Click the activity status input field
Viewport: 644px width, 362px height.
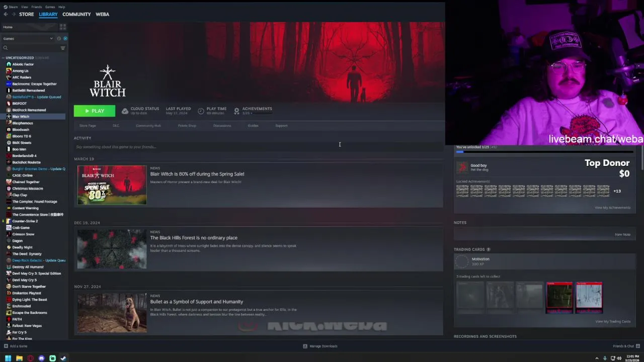(258, 147)
